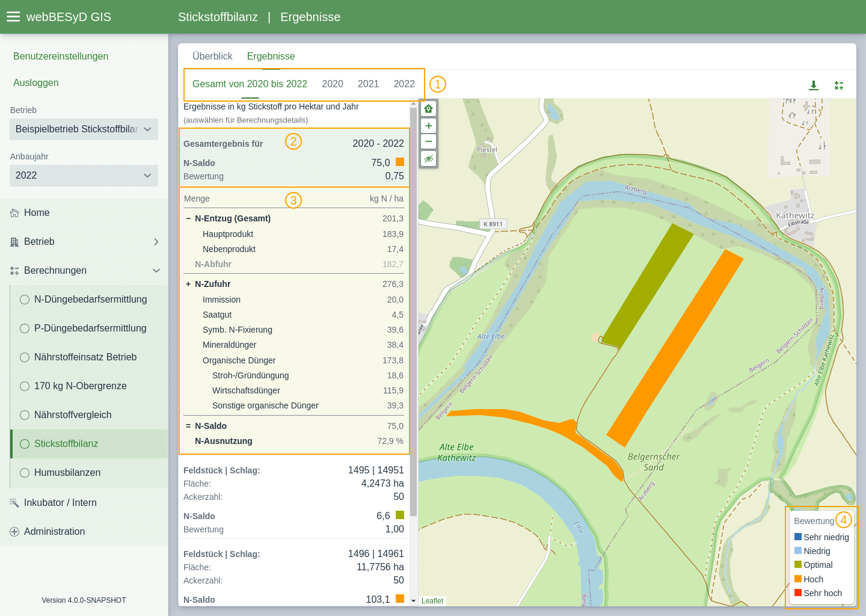The image size is (866, 616).
Task: Toggle map layer visibility eye icon
Action: click(428, 159)
